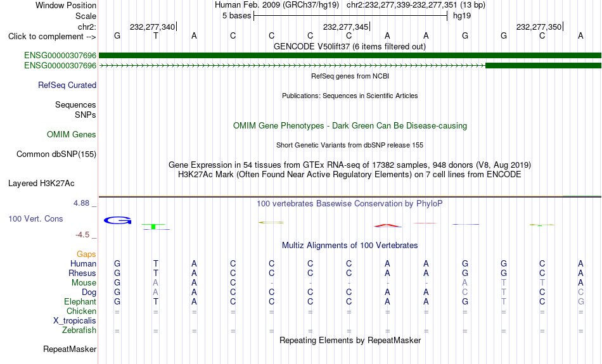Select the solid green exon bar in top transcript
The height and width of the screenshot is (364, 602).
tap(350, 56)
